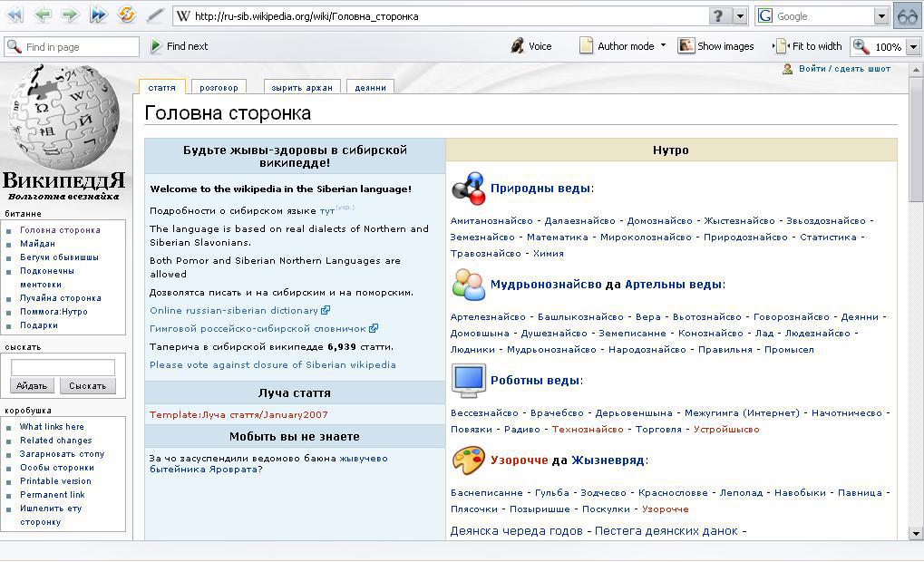The height and width of the screenshot is (562, 924).
Task: Click the paint palette icon next to Узорочче
Action: pyautogui.click(x=469, y=460)
